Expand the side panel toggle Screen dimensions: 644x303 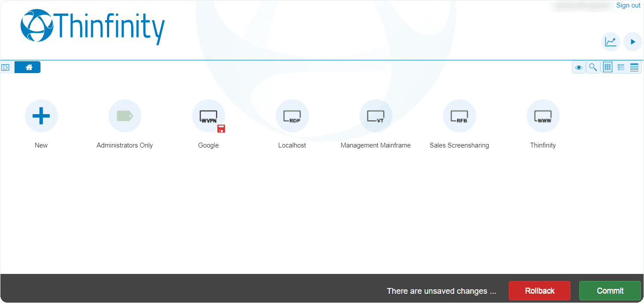point(5,67)
